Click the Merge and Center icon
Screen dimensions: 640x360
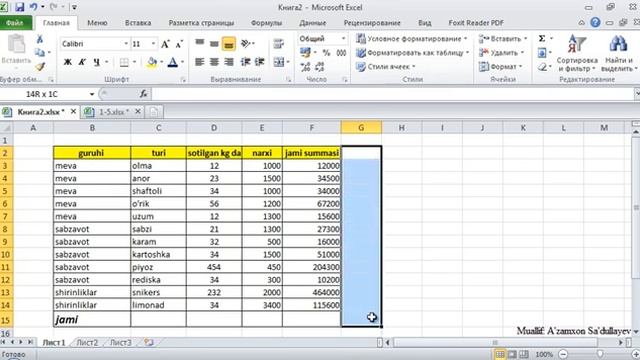click(279, 62)
